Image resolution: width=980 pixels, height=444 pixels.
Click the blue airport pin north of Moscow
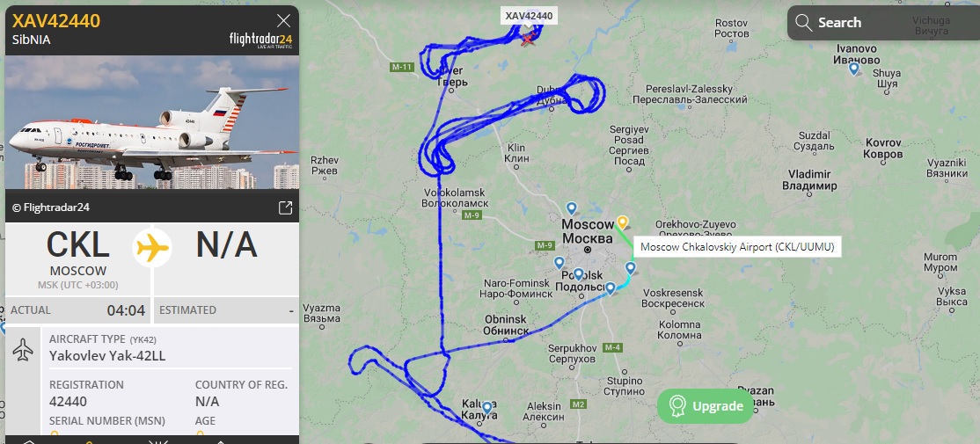(571, 208)
